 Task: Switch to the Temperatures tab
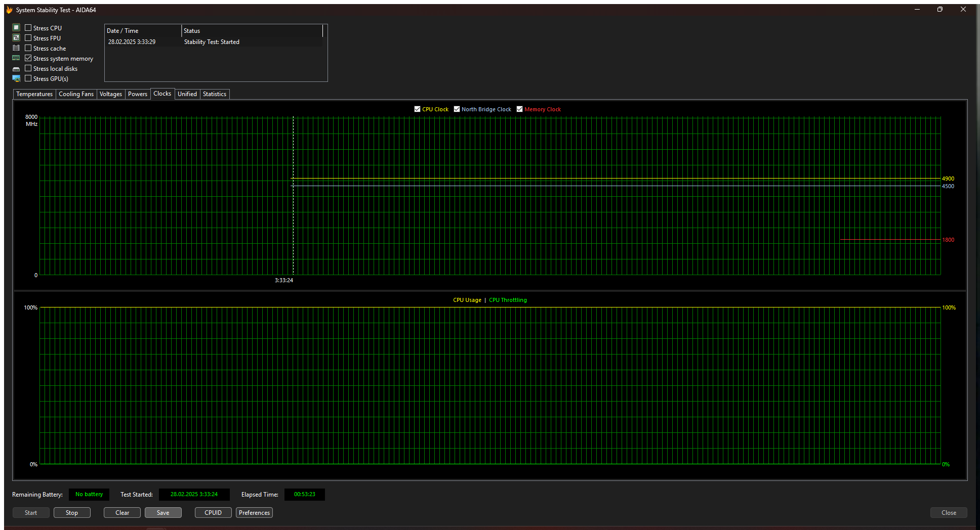point(34,94)
